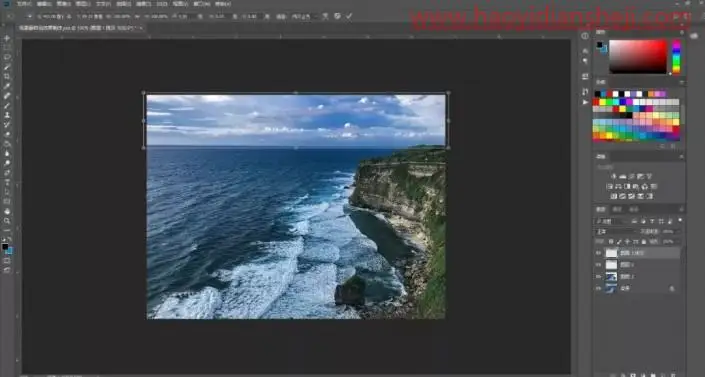Viewport: 705px width, 377px height.
Task: Select the Hand tool
Action: pos(7,211)
